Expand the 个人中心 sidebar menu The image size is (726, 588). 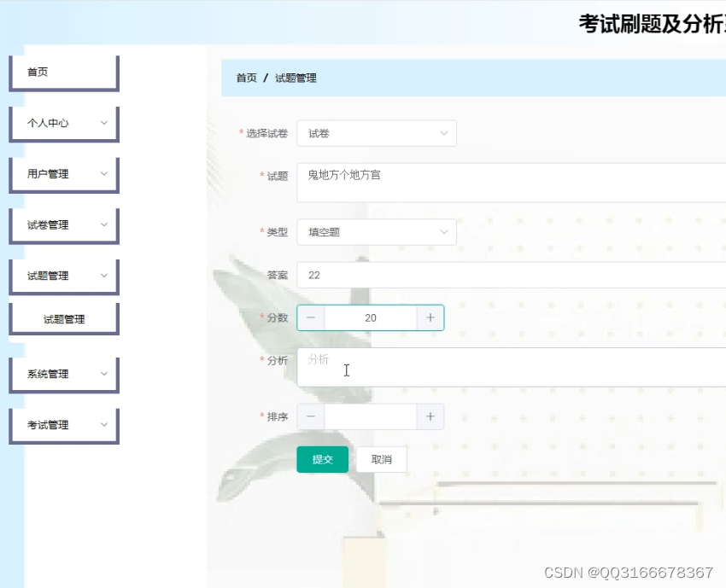(63, 124)
